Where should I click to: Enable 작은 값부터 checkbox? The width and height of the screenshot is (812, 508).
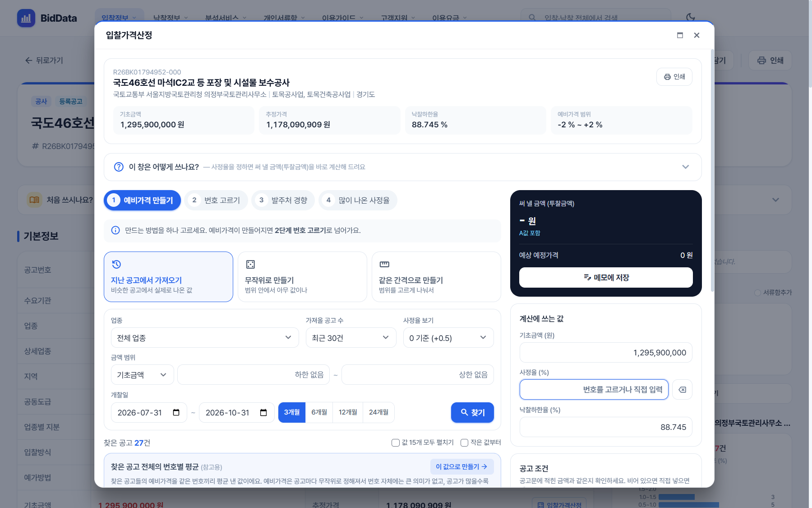point(464,443)
